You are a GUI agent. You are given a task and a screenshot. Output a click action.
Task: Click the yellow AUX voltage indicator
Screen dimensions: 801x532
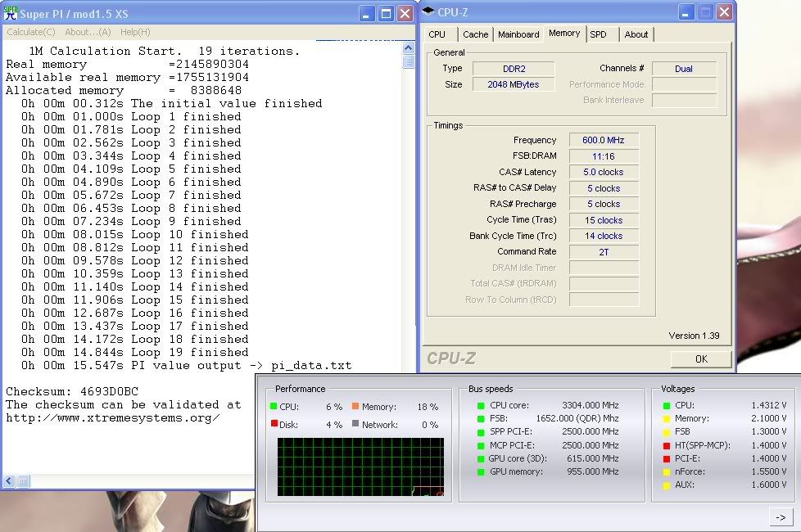click(667, 485)
